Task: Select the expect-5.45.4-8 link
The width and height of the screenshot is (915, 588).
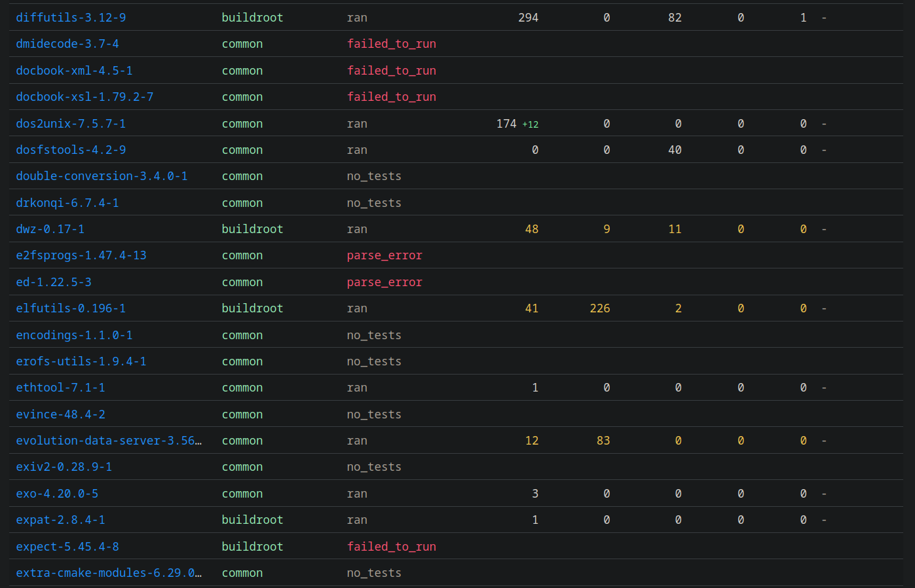Action: pyautogui.click(x=67, y=547)
